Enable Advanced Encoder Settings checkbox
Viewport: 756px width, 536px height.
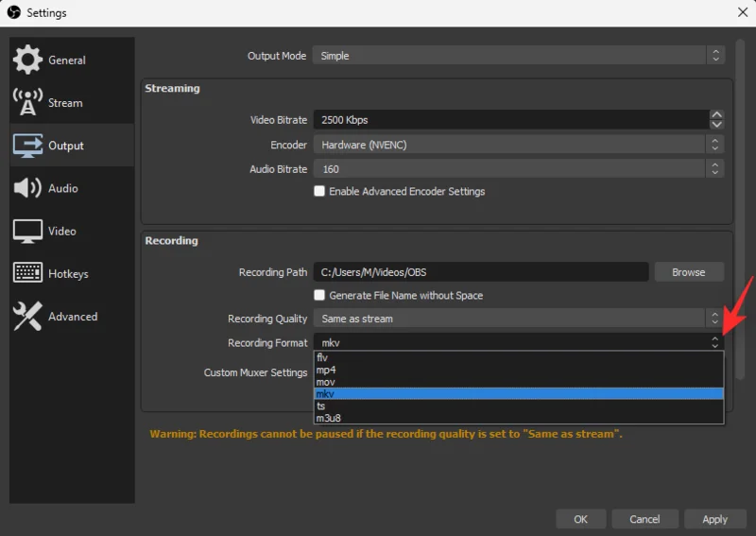tap(319, 191)
